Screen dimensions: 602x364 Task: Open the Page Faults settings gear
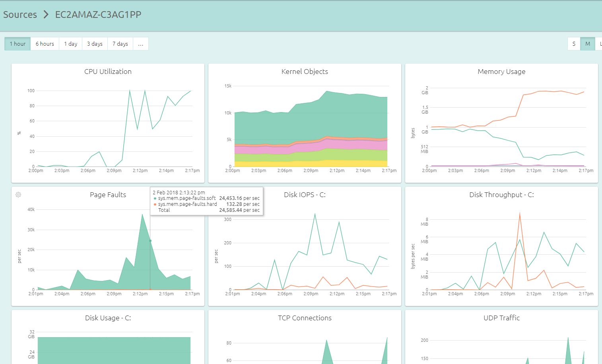[18, 195]
